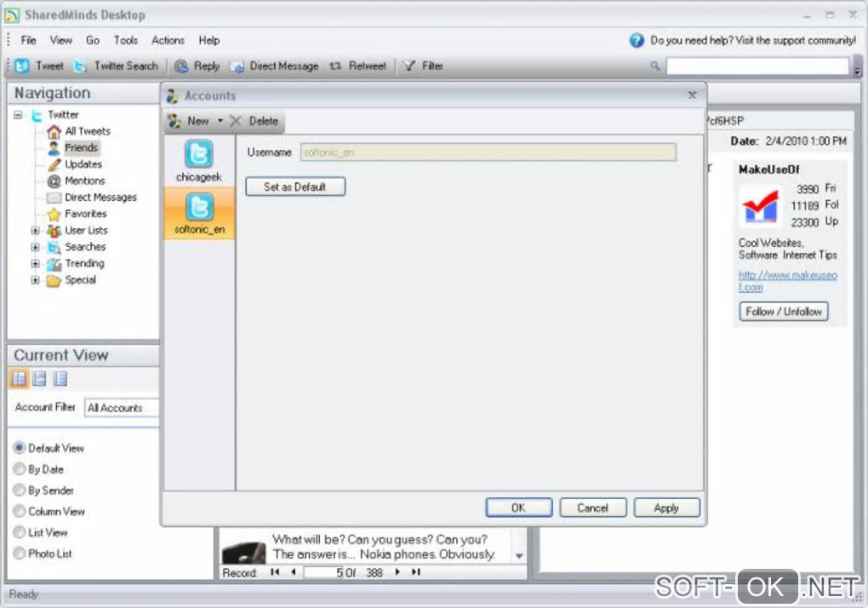Collapse the Twitter tree node
This screenshot has width=868, height=608.
pyautogui.click(x=18, y=115)
